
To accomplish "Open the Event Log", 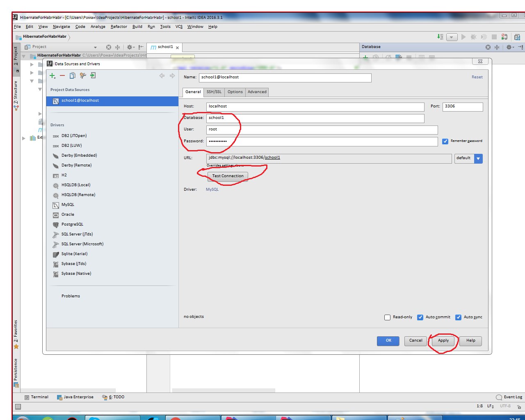I will pos(510,397).
